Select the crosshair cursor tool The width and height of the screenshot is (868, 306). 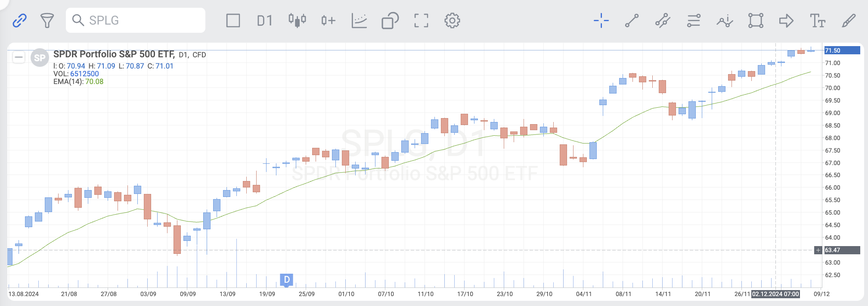601,20
